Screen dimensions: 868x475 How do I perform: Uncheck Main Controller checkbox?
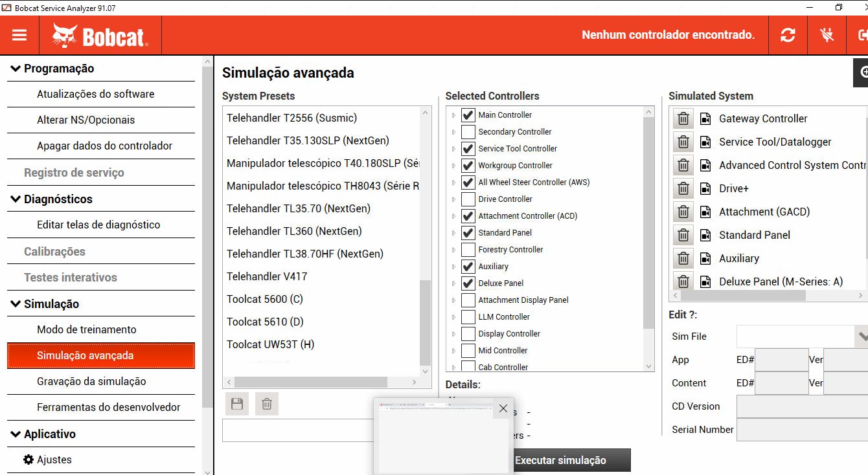(468, 115)
